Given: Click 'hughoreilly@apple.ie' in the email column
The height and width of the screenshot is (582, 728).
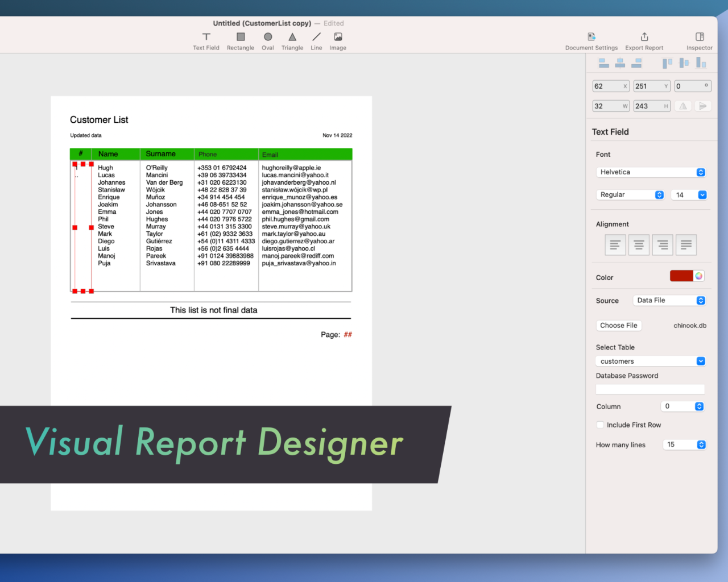Looking at the screenshot, I should coord(291,168).
